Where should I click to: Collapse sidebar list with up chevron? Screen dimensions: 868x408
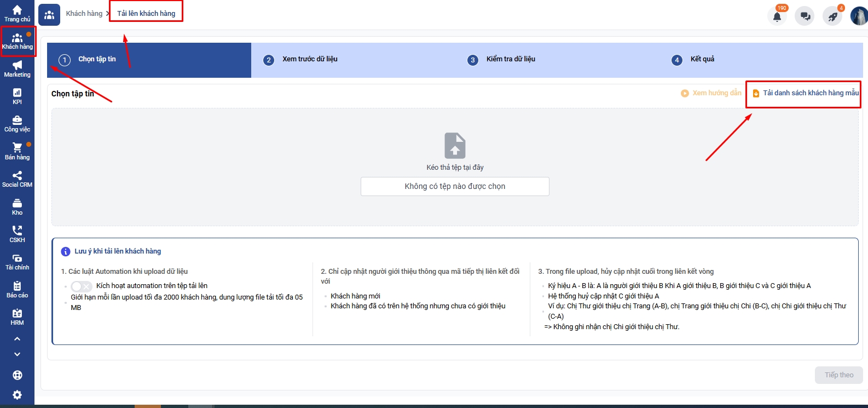coord(17,339)
